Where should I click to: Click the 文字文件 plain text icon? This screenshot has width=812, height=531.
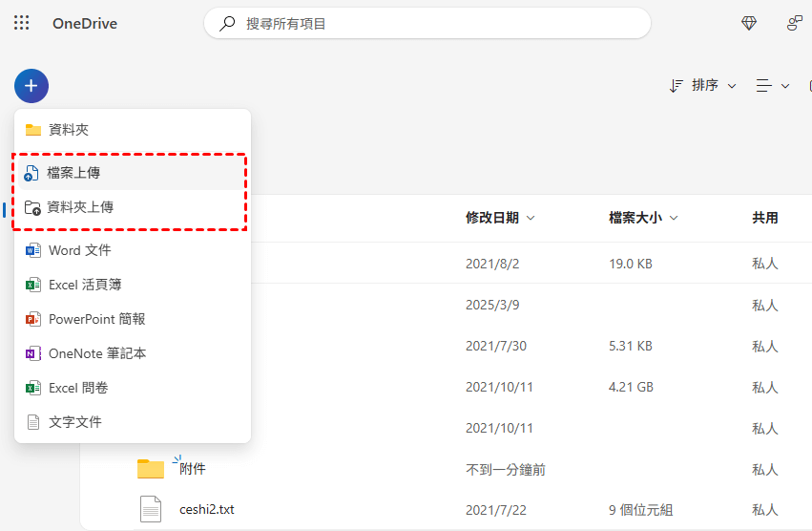point(33,422)
